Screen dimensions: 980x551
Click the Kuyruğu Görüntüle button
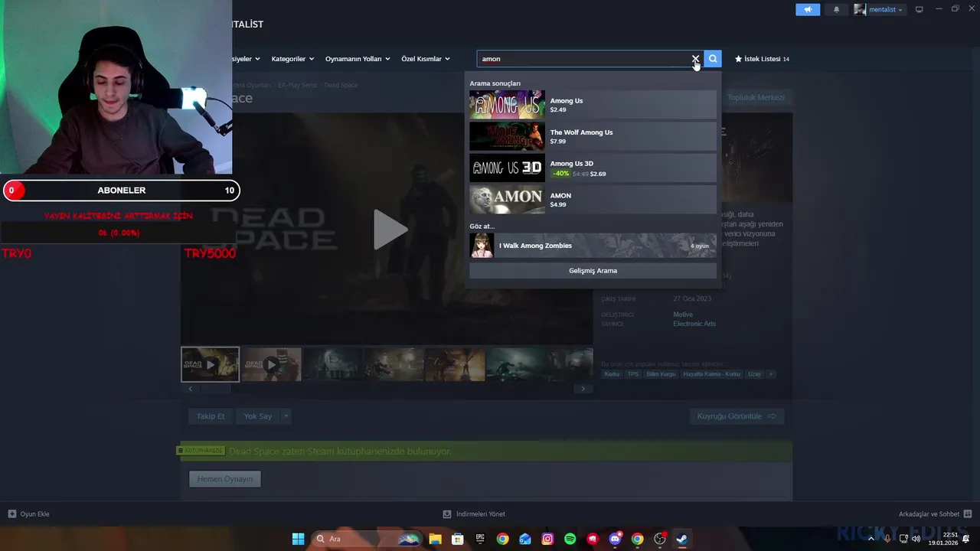pos(737,416)
